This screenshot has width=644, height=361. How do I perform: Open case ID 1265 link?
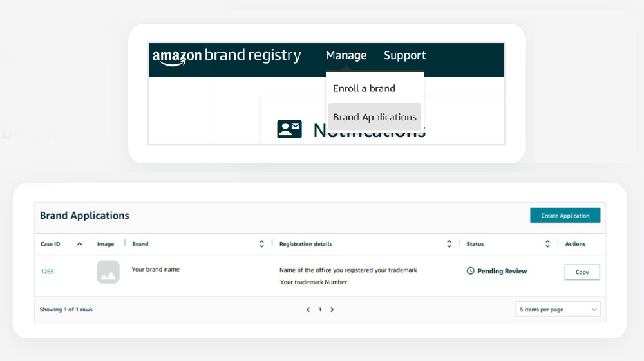tap(47, 272)
